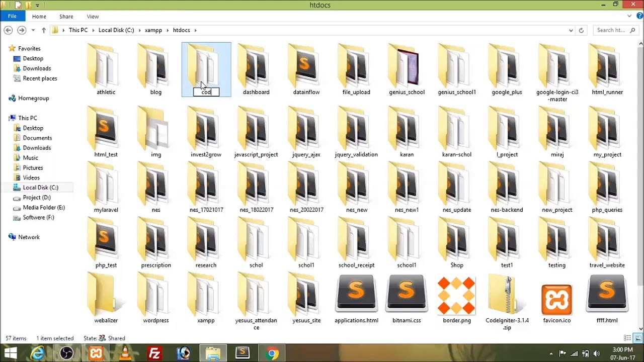Select the applications.html file

tap(356, 299)
